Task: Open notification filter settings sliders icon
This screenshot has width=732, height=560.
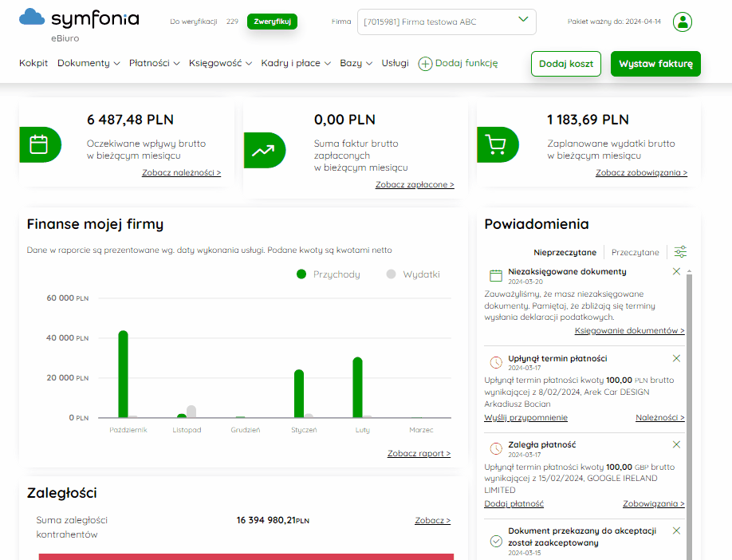Action: (680, 252)
